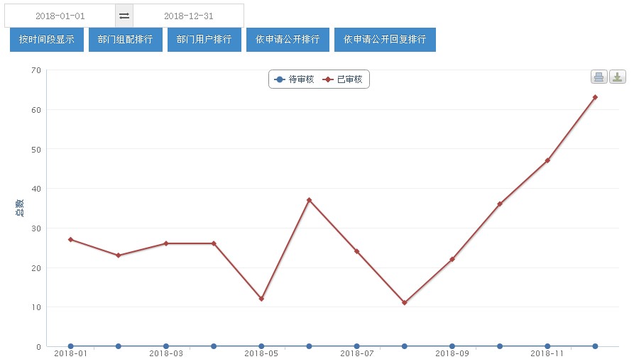Viewport: 634px width, 364px height.
Task: Toggle the 已审核 series in legend
Action: point(342,79)
